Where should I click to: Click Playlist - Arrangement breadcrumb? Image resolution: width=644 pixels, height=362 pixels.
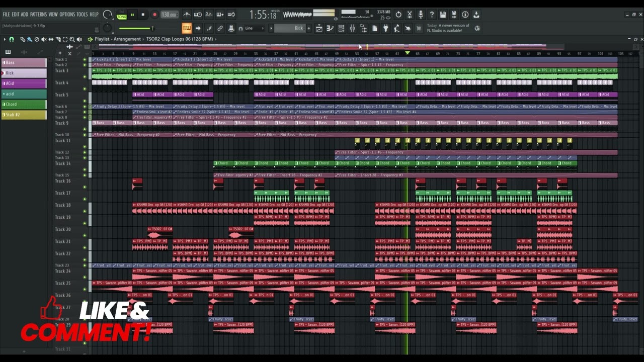coord(118,39)
